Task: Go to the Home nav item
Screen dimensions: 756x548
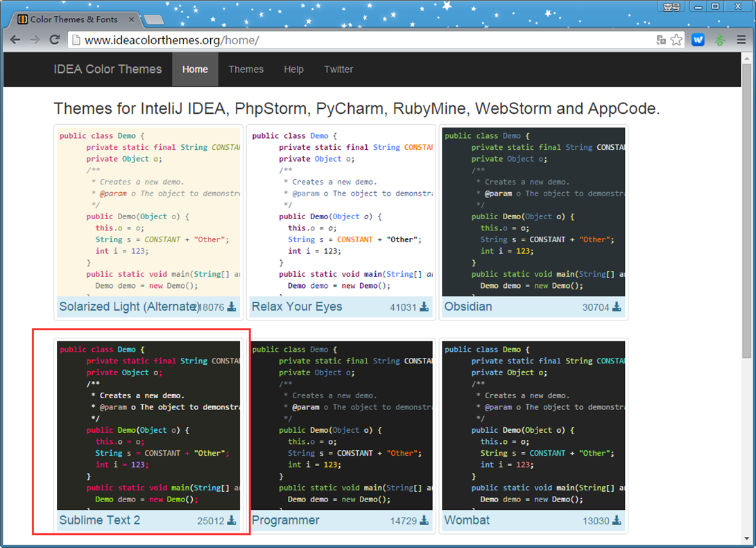Action: 195,69
